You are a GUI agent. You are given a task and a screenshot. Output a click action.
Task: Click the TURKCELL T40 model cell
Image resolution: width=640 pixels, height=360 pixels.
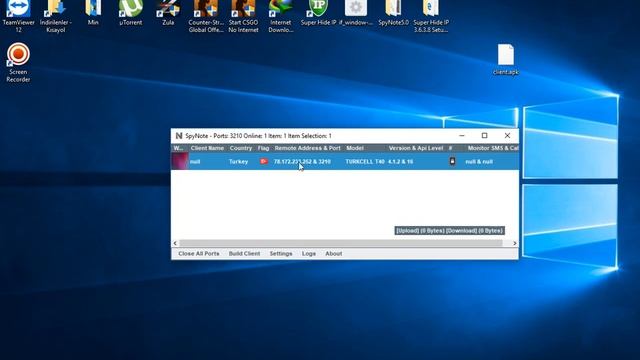tap(365, 162)
